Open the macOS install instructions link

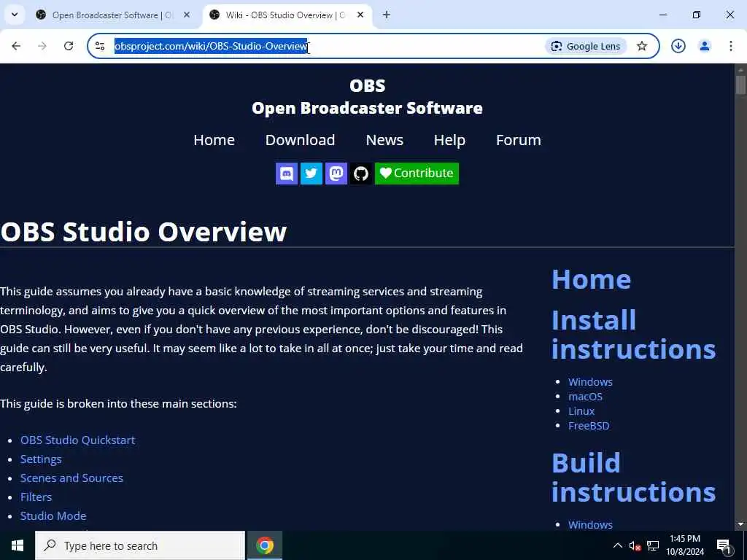[x=586, y=397]
